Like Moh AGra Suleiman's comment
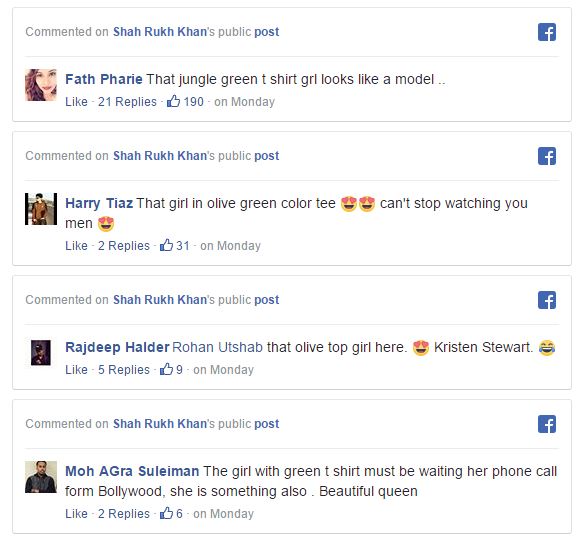582x540 pixels. coord(76,514)
